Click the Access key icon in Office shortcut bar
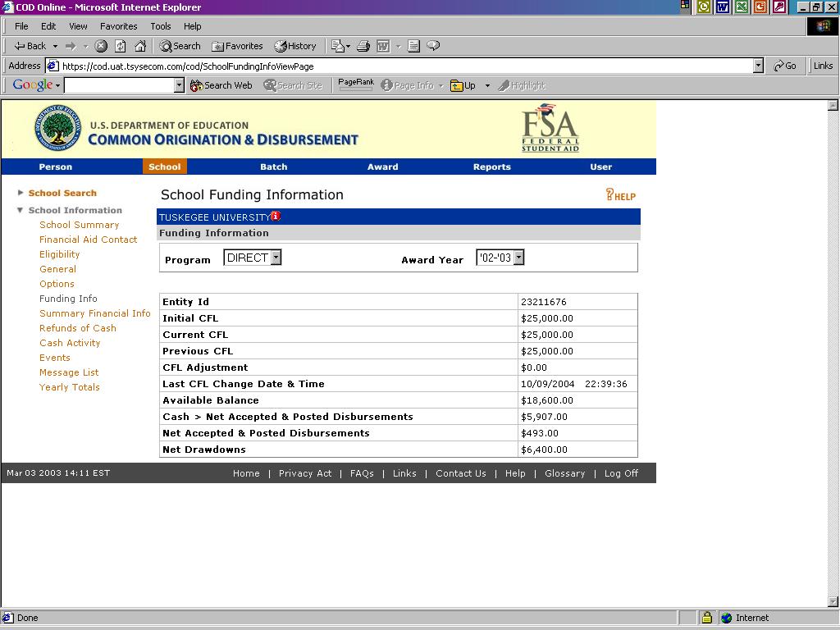Image resolution: width=840 pixels, height=630 pixels. [x=779, y=7]
